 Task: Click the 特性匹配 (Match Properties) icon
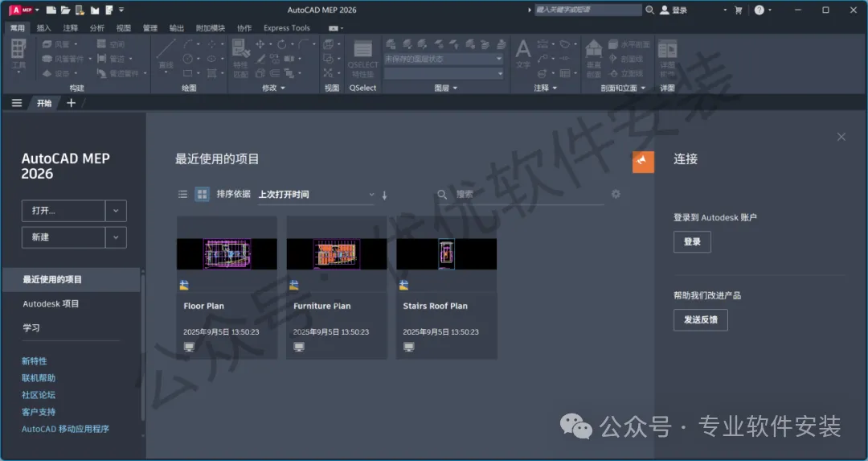coord(241,58)
